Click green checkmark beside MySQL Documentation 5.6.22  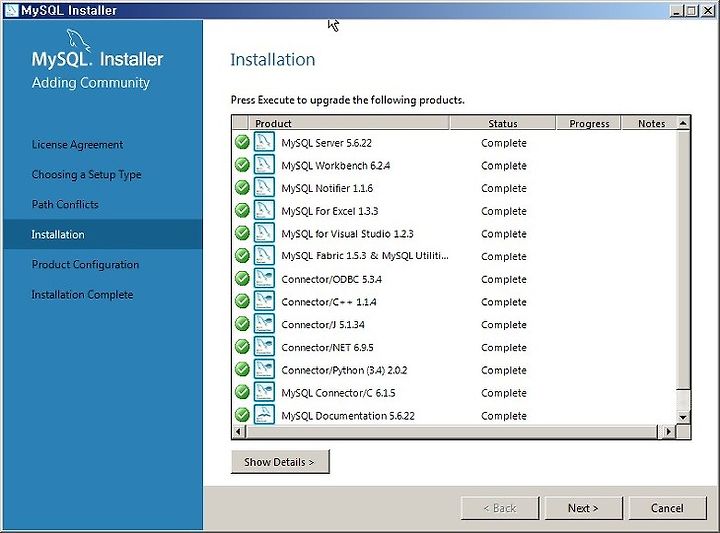pos(242,415)
